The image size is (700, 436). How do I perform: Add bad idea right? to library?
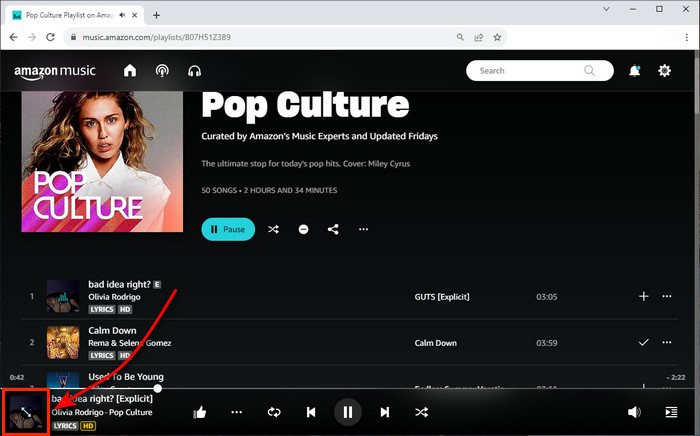643,296
